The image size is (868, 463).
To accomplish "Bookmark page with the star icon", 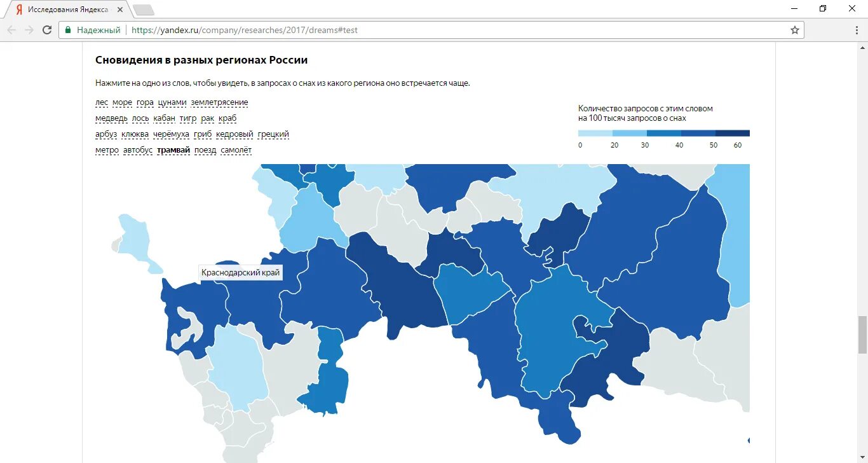I will tap(795, 30).
